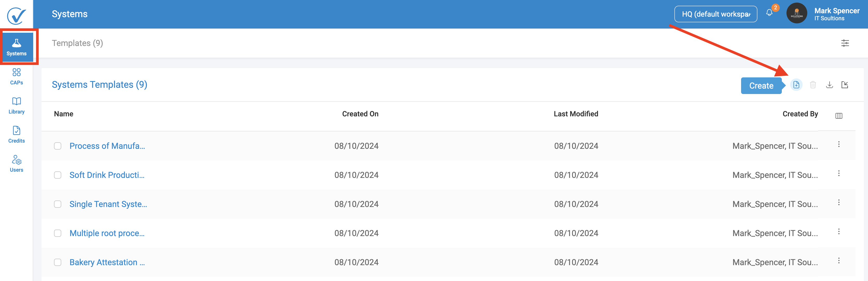Click the Systems Templates (9) heading
This screenshot has width=868, height=281.
click(x=99, y=85)
